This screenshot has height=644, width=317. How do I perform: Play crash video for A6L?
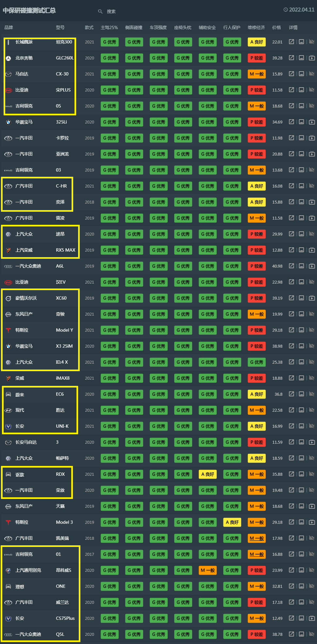pyautogui.click(x=312, y=266)
